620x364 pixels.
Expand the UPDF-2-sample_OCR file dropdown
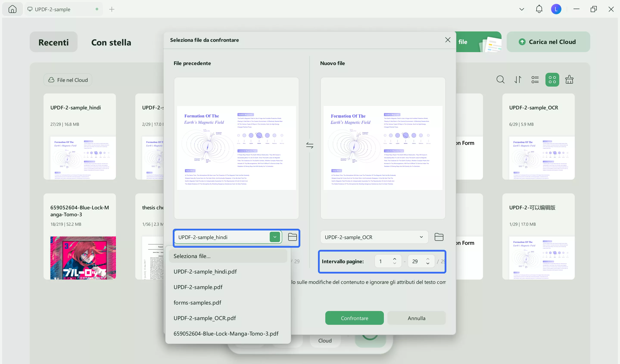(x=421, y=237)
